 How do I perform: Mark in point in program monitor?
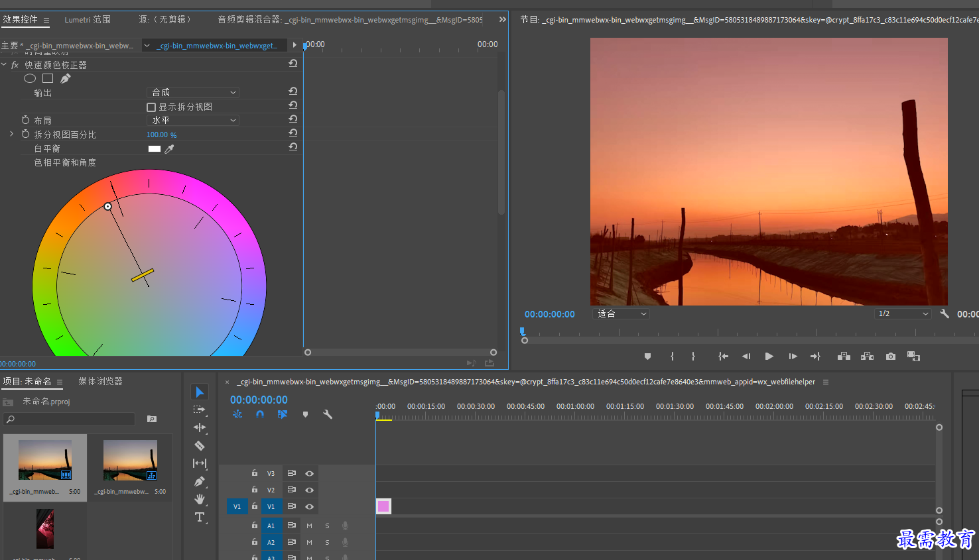672,357
